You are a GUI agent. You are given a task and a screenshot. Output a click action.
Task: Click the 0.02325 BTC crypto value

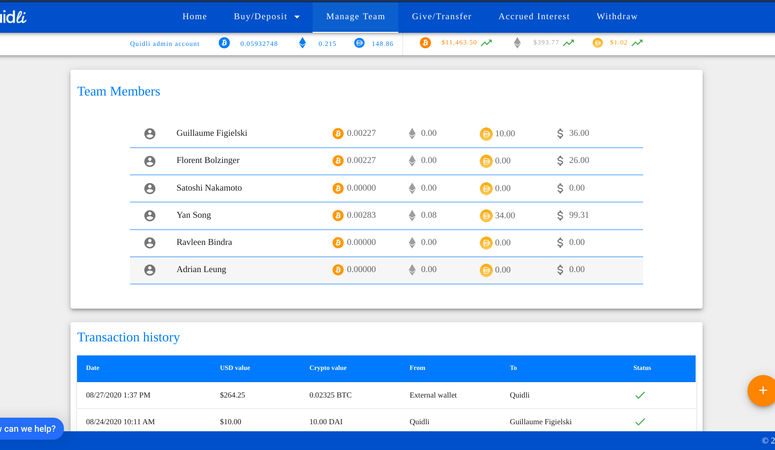coord(330,395)
